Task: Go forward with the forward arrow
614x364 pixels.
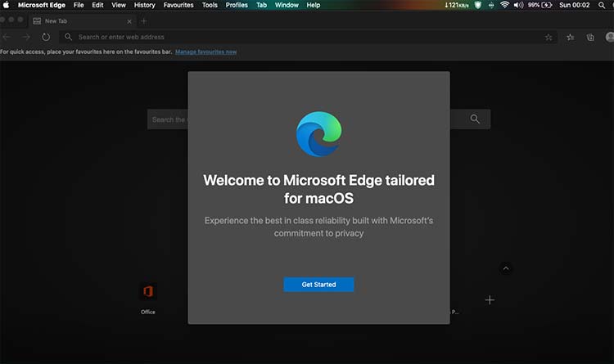Action: coord(26,37)
